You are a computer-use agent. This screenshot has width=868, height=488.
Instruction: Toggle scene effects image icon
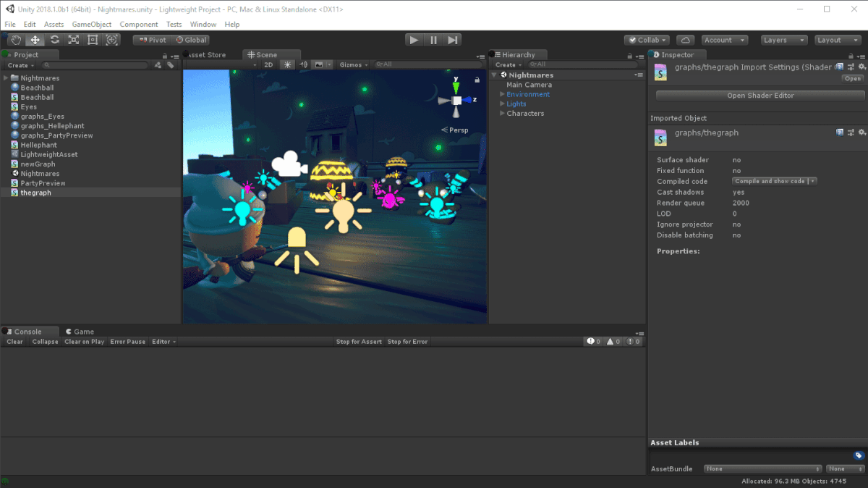point(319,64)
